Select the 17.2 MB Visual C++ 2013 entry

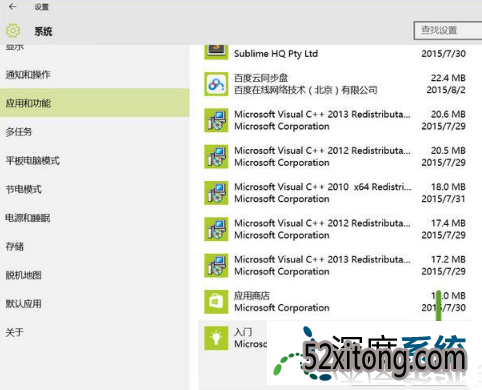pyautogui.click(x=335, y=266)
